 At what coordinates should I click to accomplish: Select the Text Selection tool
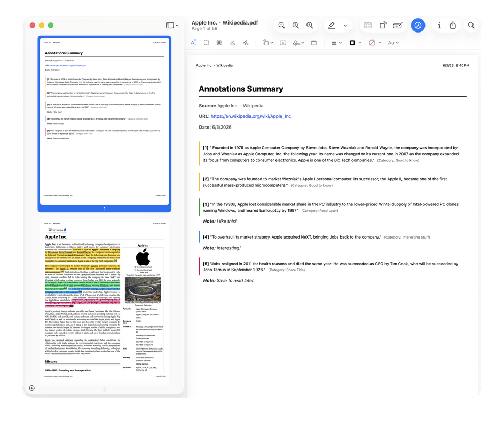pos(193,43)
